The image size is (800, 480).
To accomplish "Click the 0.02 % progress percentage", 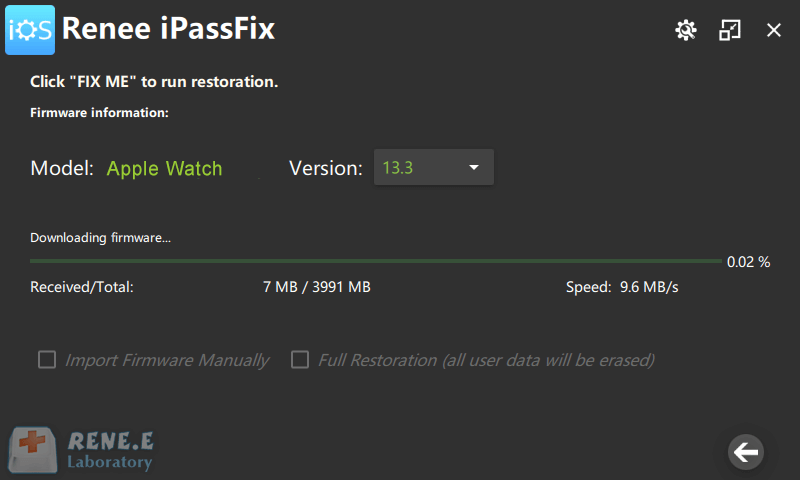I will (x=748, y=262).
